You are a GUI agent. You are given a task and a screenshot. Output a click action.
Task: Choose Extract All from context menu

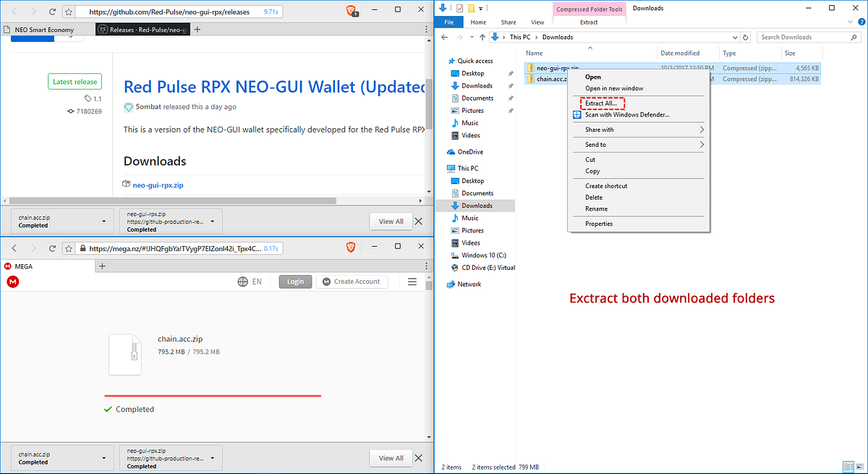[x=601, y=103]
